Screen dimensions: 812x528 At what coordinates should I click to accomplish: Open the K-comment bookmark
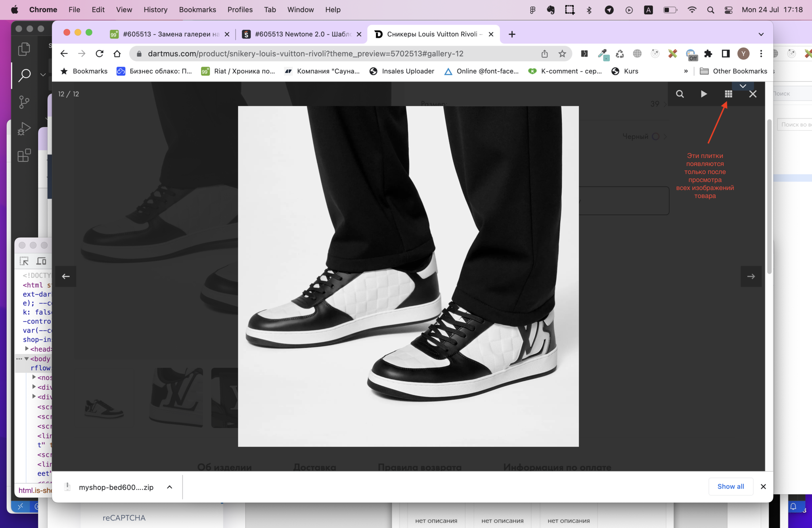(x=565, y=71)
